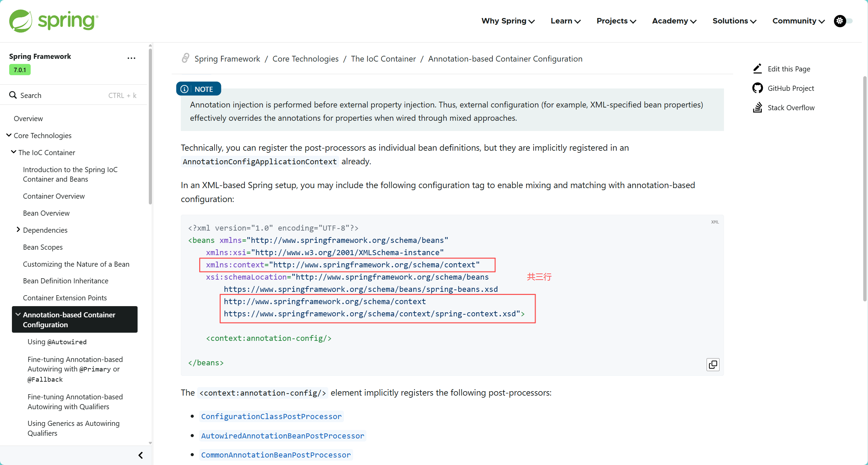Click the 7.0.1 version badge
This screenshot has height=465, width=868.
coord(20,70)
